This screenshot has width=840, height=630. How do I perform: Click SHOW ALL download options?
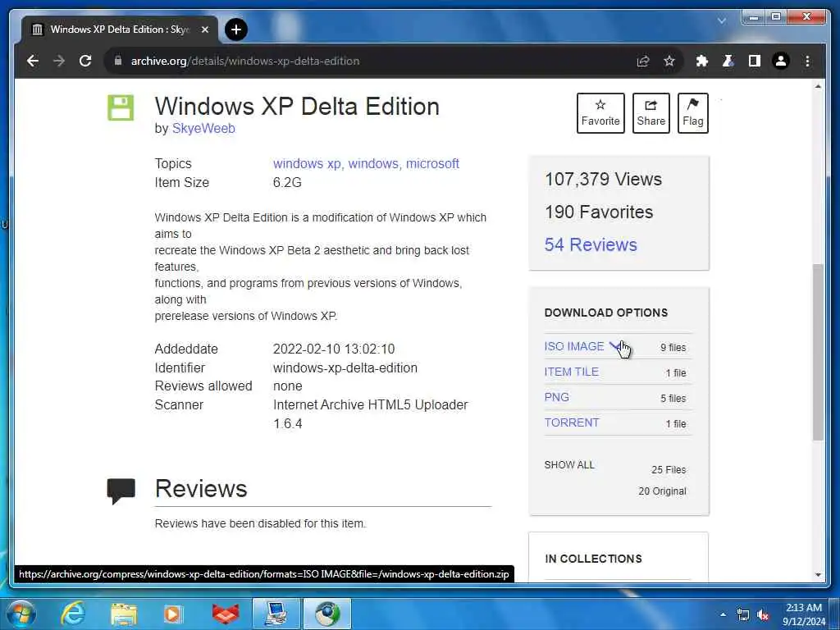click(569, 465)
